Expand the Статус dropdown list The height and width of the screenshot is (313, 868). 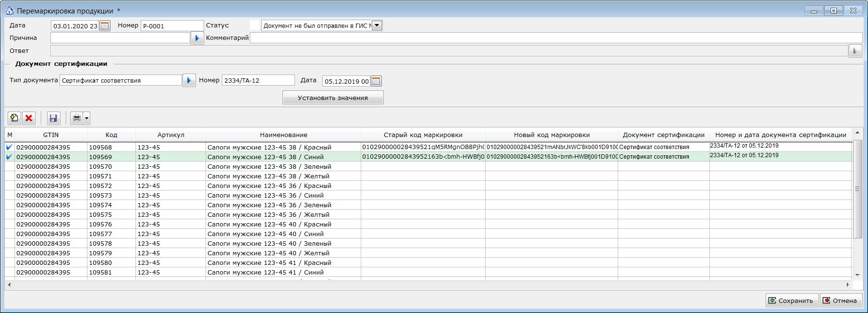(377, 26)
